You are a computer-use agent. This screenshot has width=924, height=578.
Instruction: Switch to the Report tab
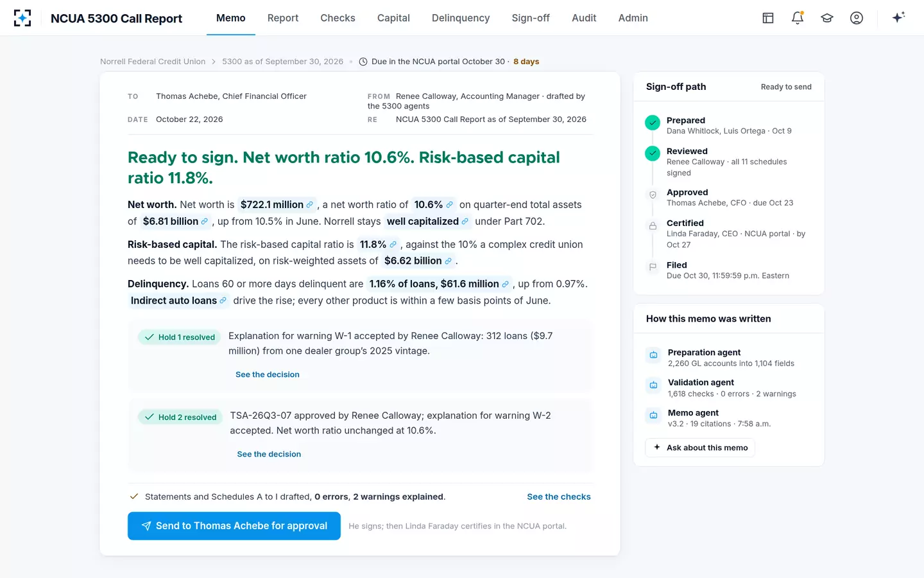[283, 18]
